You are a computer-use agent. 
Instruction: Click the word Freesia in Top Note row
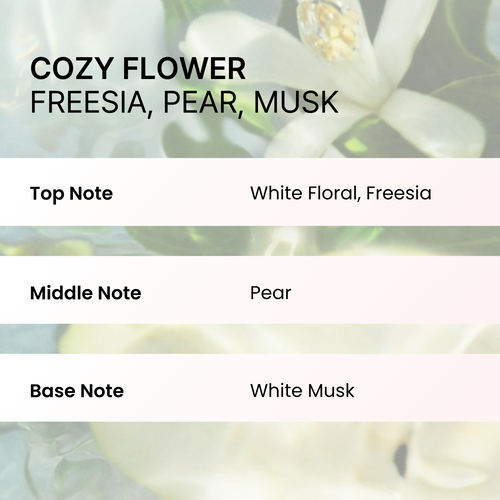399,193
